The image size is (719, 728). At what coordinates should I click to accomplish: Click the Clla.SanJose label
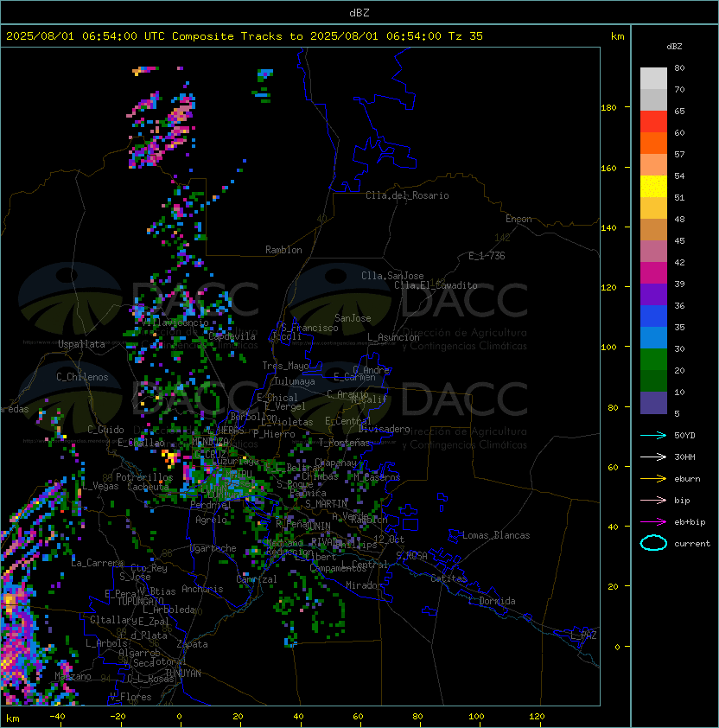392,276
